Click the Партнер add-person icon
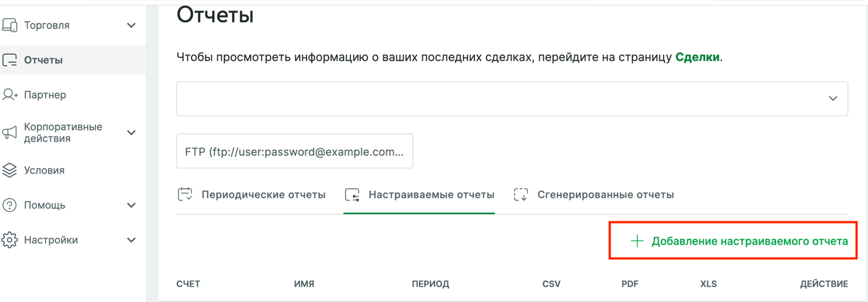The width and height of the screenshot is (868, 302). point(10,95)
